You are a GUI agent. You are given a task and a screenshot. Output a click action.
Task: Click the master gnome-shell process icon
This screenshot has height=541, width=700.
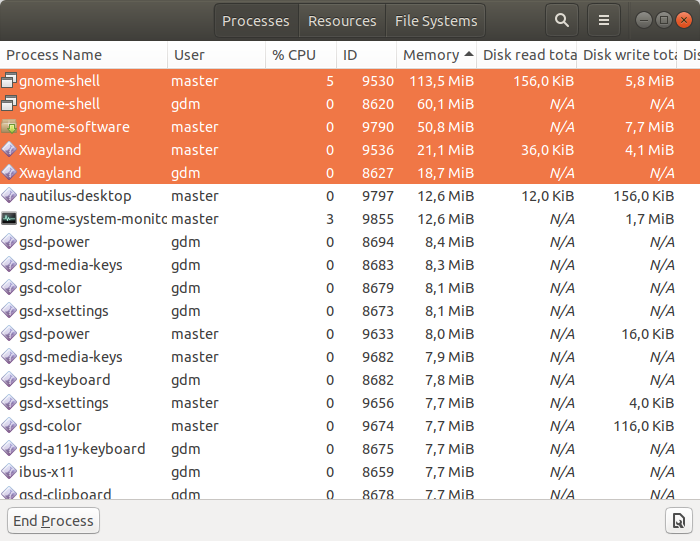coord(9,81)
